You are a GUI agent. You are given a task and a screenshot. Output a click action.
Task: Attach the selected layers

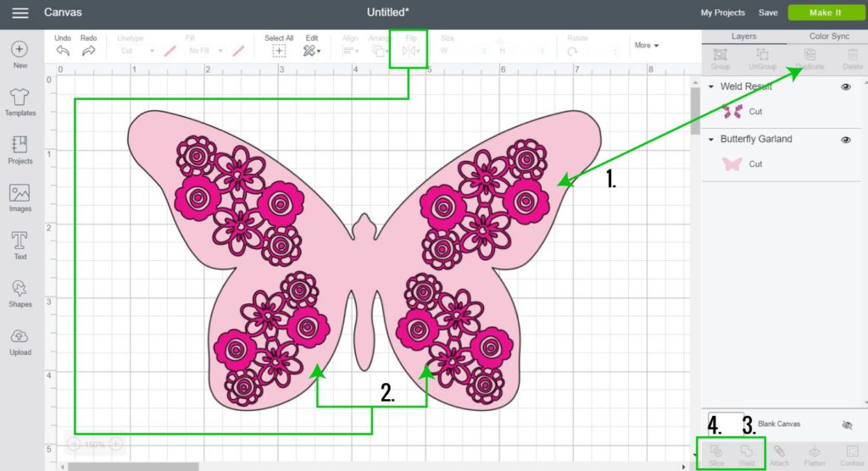coord(779,456)
